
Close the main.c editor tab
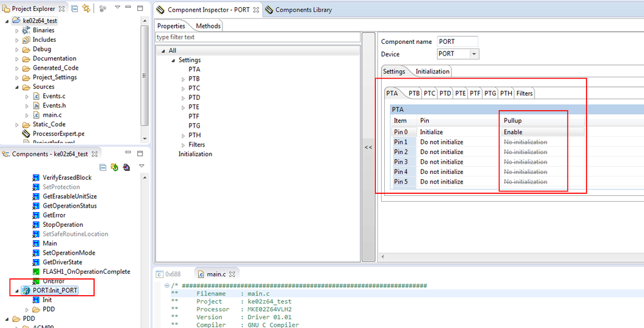pyautogui.click(x=232, y=275)
